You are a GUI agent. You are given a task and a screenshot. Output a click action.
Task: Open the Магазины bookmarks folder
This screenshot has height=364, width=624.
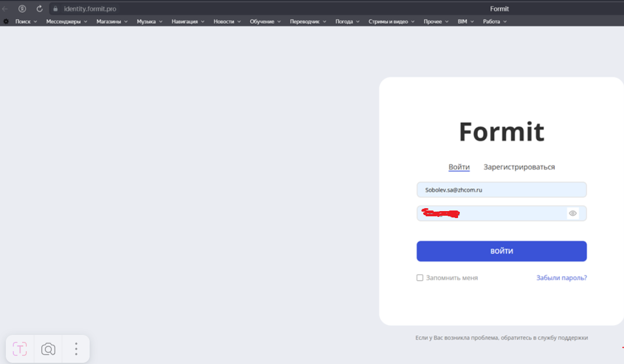(112, 22)
